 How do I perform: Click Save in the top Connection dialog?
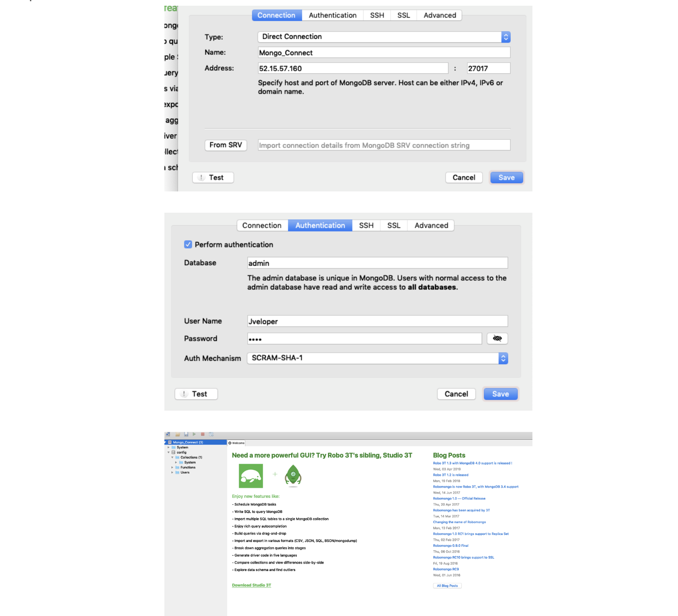pyautogui.click(x=506, y=178)
